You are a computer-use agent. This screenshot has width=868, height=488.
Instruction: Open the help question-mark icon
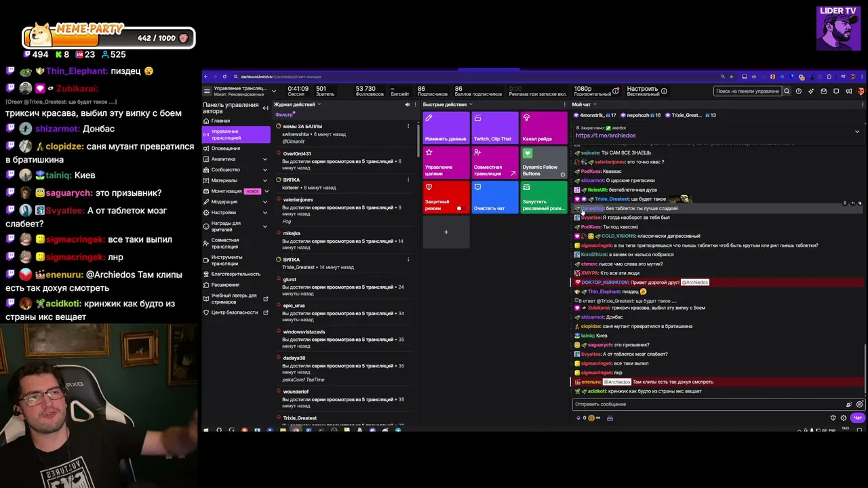799,91
